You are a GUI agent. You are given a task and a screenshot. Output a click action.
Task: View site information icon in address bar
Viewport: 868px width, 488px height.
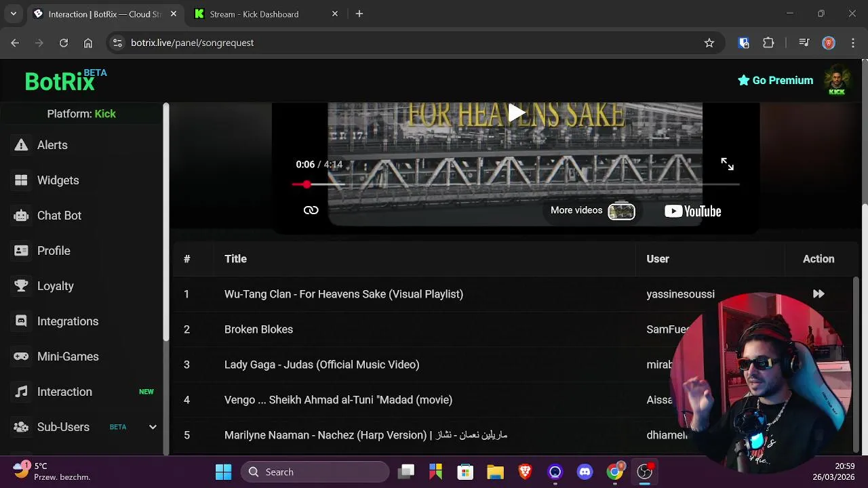pos(117,43)
